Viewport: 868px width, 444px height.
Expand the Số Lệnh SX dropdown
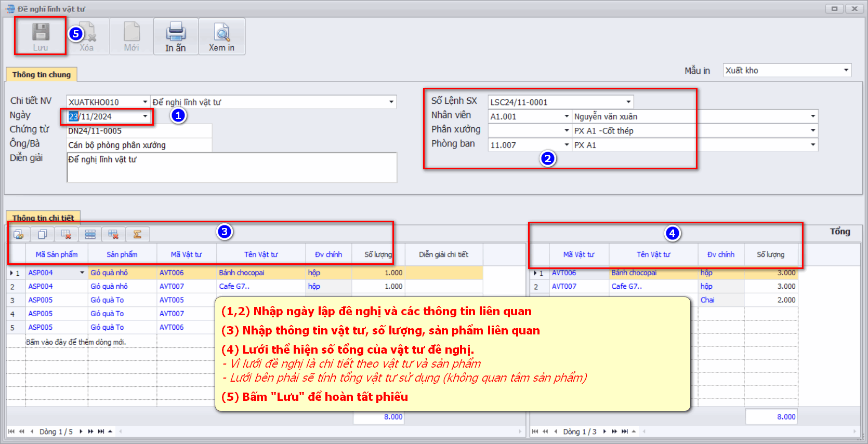pos(628,102)
